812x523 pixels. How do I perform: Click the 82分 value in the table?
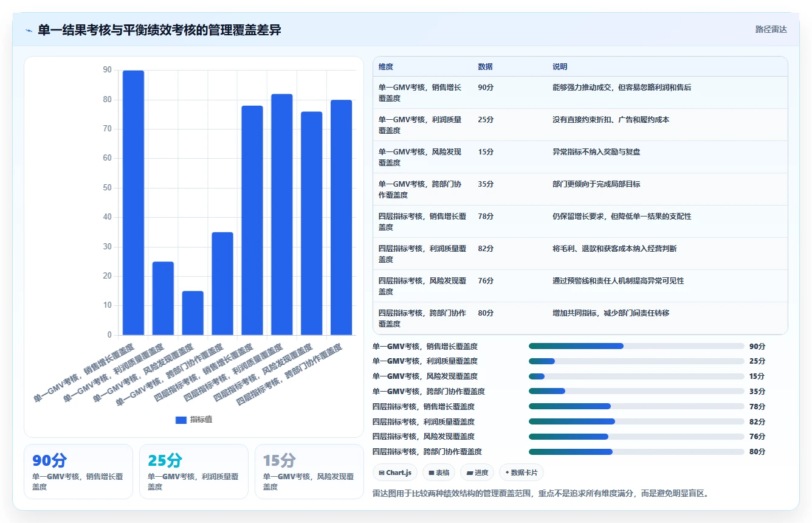click(486, 249)
